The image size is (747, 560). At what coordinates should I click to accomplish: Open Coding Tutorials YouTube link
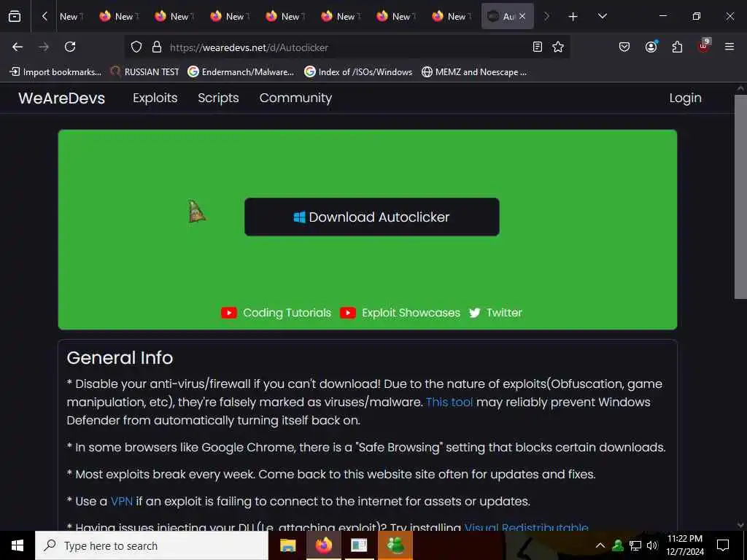point(276,313)
